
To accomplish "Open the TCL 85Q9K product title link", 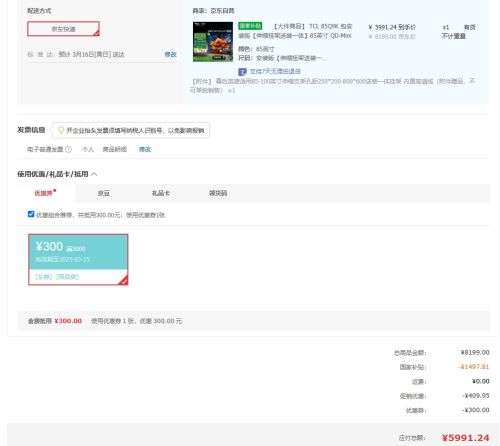I will click(x=295, y=31).
